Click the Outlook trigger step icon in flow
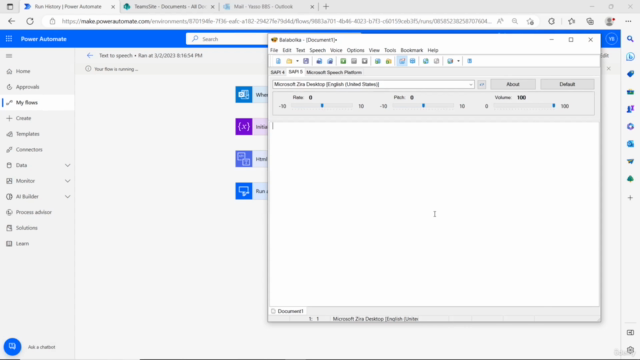Viewport: 640px width, 360px height. pos(244,95)
